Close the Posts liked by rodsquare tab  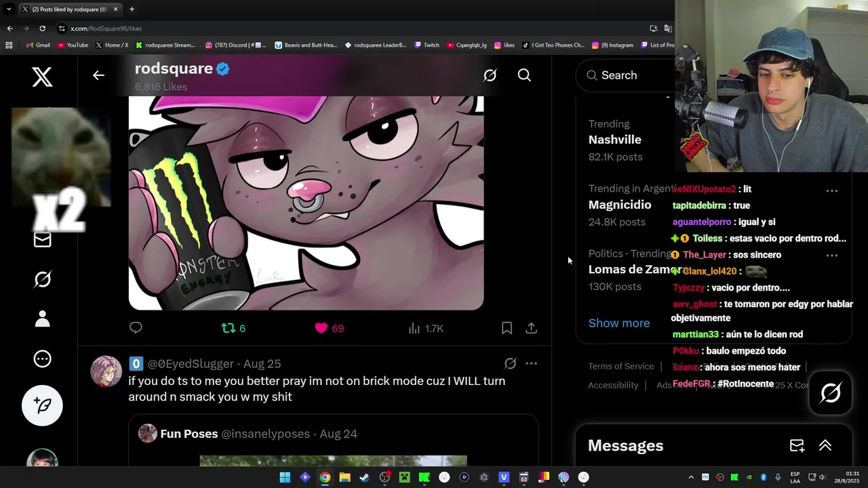(115, 9)
